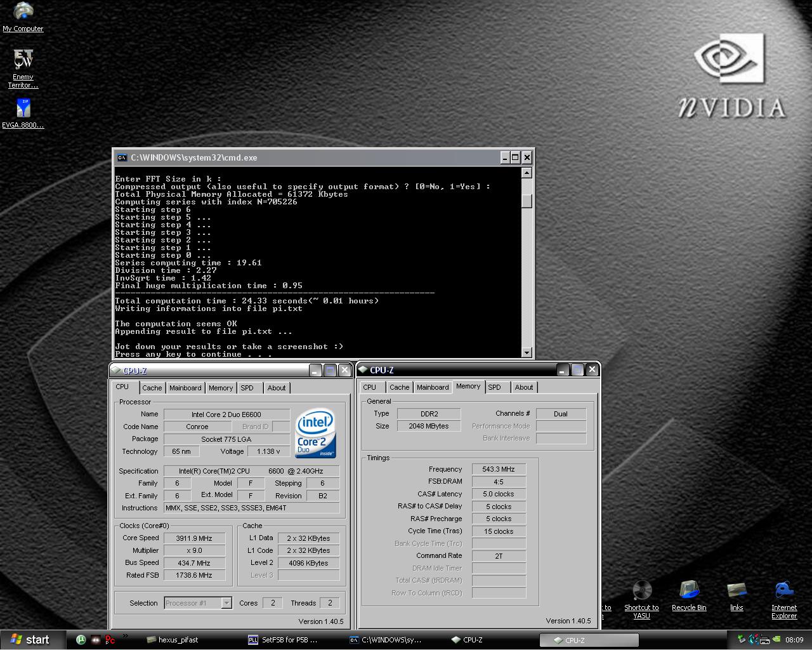The width and height of the screenshot is (812, 650).
Task: Select Cache tab in left CPU-Z window
Action: 152,388
